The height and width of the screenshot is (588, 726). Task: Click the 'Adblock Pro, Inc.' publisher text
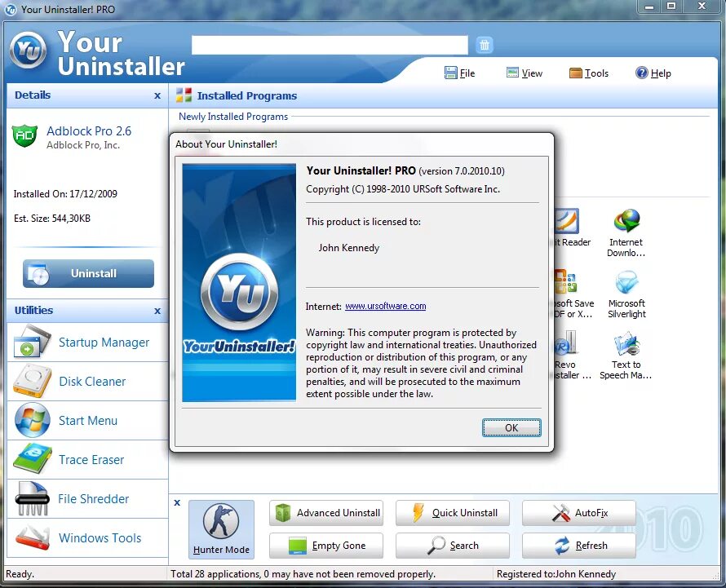(x=83, y=145)
